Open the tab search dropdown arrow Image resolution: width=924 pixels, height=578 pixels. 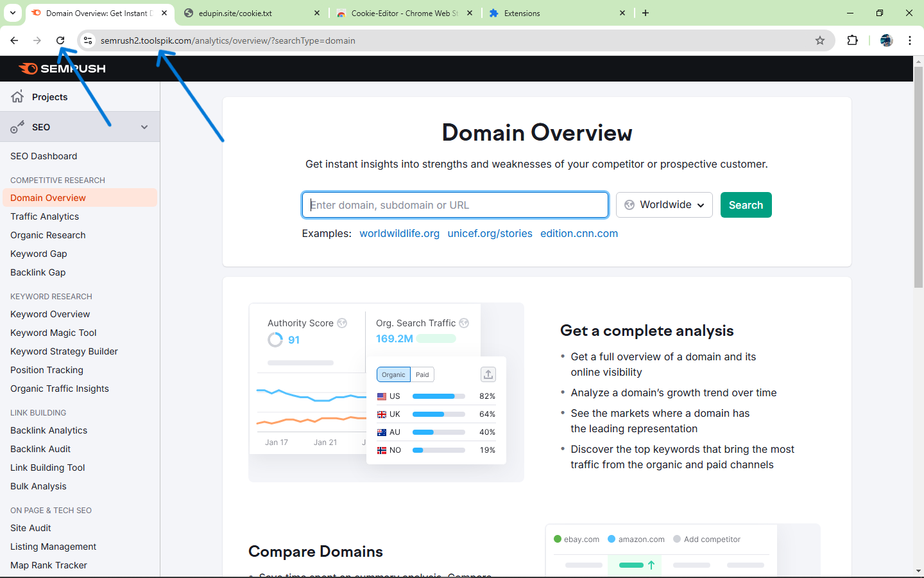coord(12,13)
